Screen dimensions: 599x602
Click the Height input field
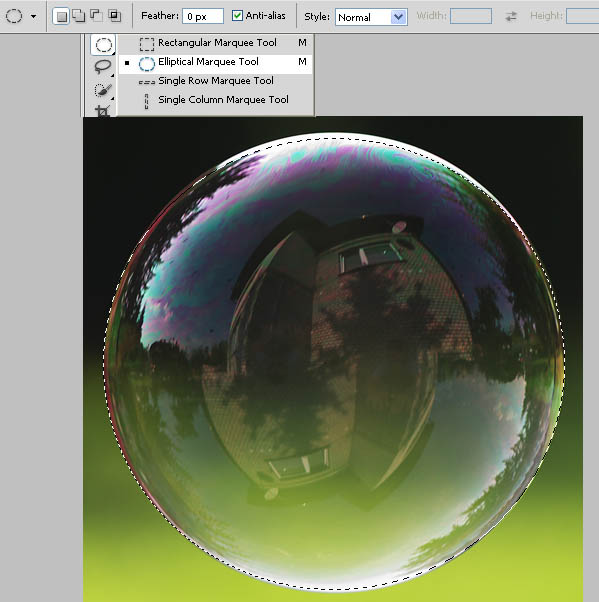(x=582, y=16)
